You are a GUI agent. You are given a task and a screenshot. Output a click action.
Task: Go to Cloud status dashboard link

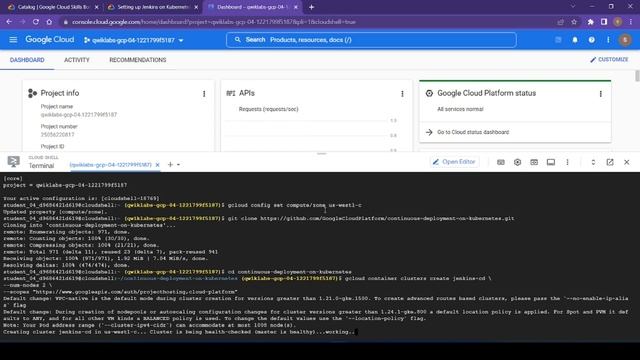point(473,132)
